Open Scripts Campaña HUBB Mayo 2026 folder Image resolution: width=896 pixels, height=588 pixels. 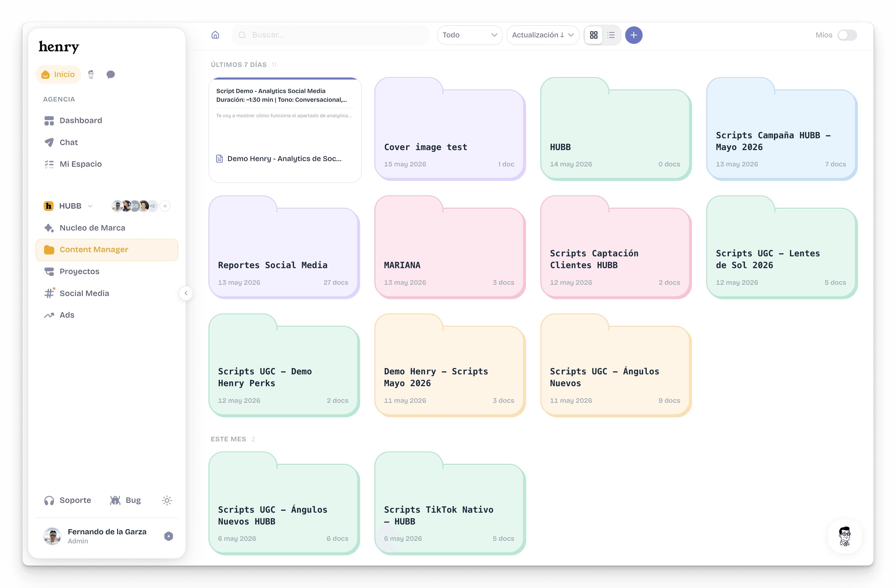[x=782, y=129]
